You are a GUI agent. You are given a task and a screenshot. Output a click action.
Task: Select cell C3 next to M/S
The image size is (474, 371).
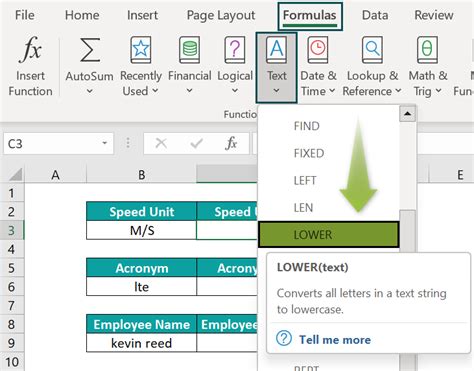[227, 230]
